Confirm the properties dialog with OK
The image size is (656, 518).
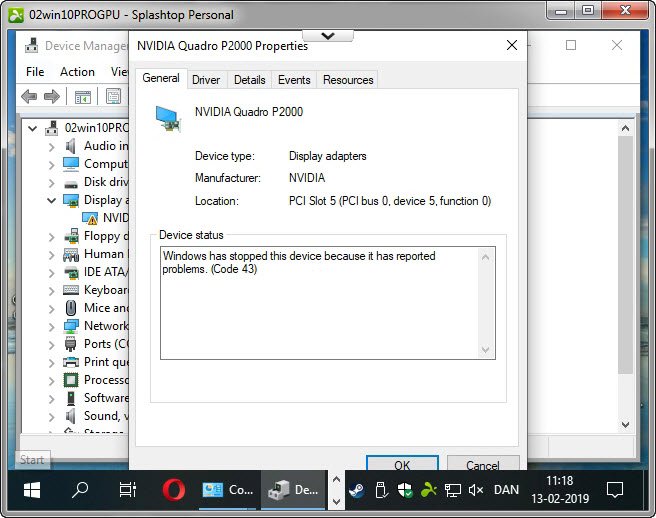point(402,464)
